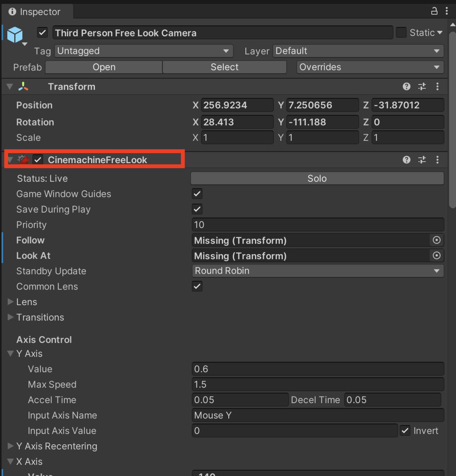The height and width of the screenshot is (476, 456).
Task: Toggle the GameObject active checkbox
Action: tap(42, 33)
